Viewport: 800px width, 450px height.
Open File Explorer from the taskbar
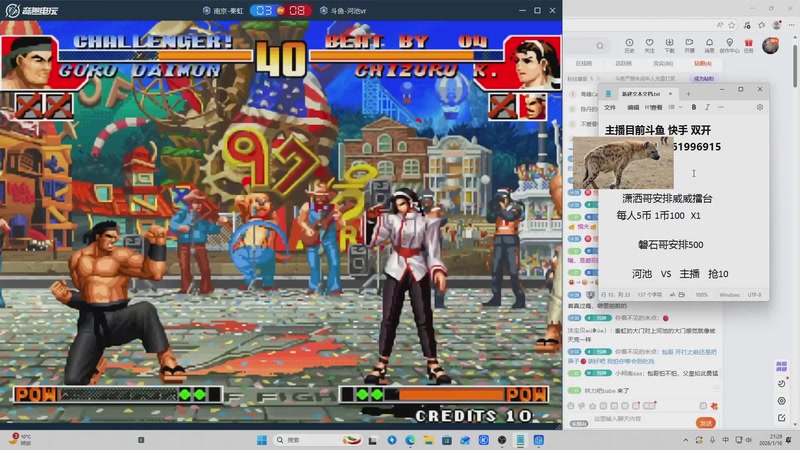[429, 440]
